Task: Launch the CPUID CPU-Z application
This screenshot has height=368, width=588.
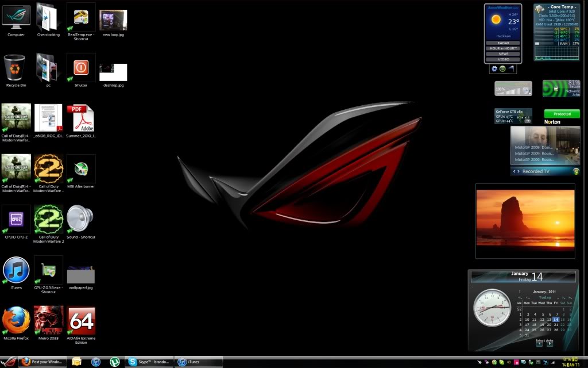Action: (x=16, y=219)
